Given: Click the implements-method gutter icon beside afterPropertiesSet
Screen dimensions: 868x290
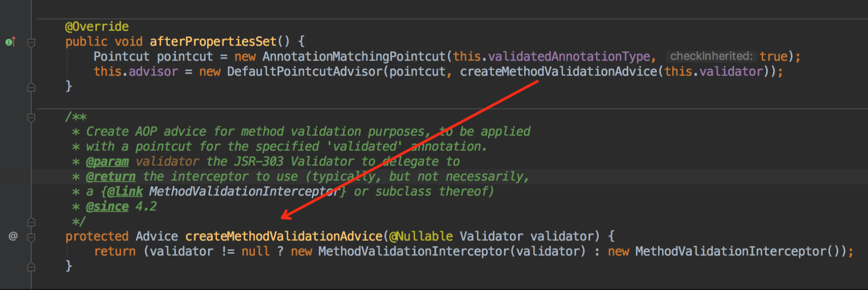Looking at the screenshot, I should point(10,42).
